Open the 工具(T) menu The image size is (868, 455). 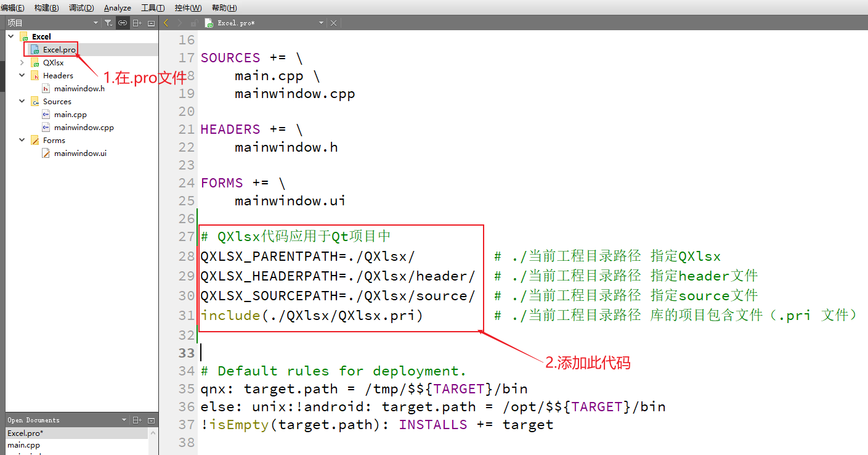[x=152, y=7]
